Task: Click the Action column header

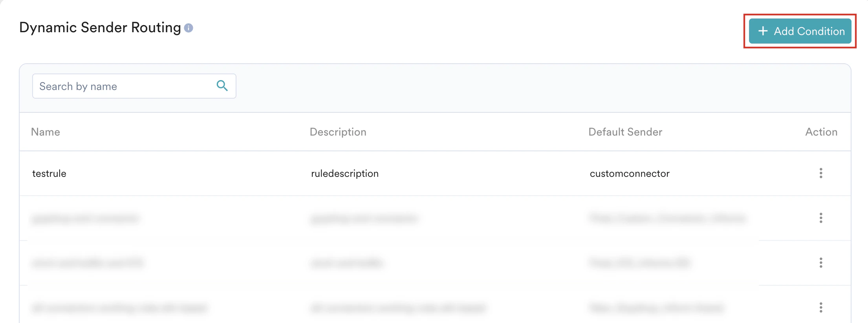Action: point(821,132)
